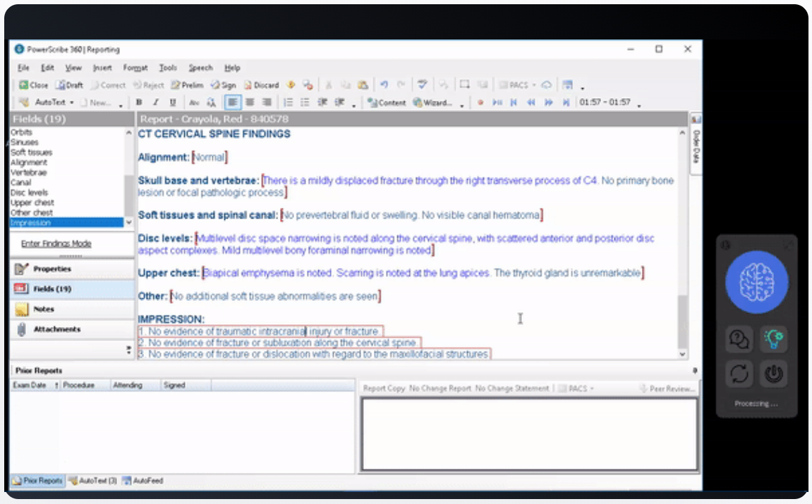Click the Enter Findings Mode link
Screen dimensions: 812x504
pyautogui.click(x=56, y=244)
